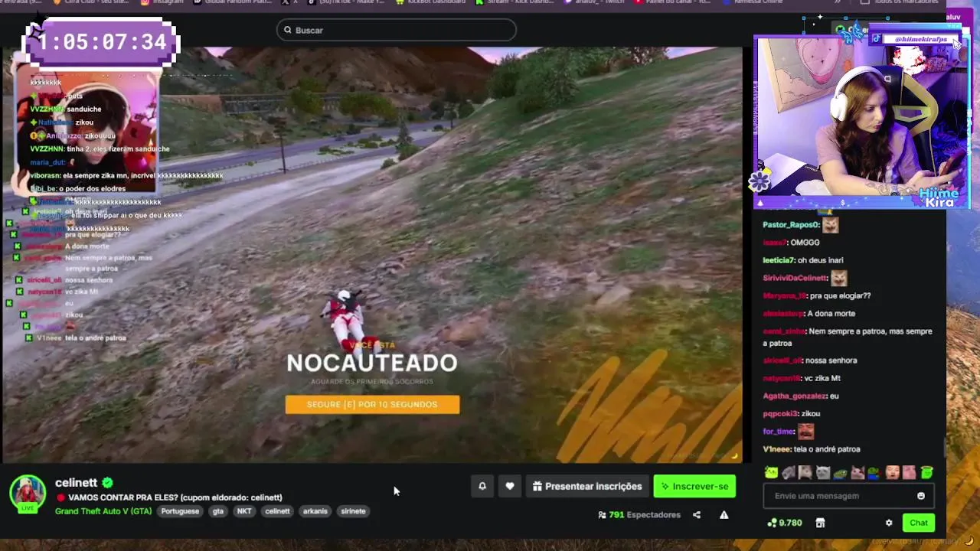
Task: Open chat settings gear icon
Action: tap(889, 523)
